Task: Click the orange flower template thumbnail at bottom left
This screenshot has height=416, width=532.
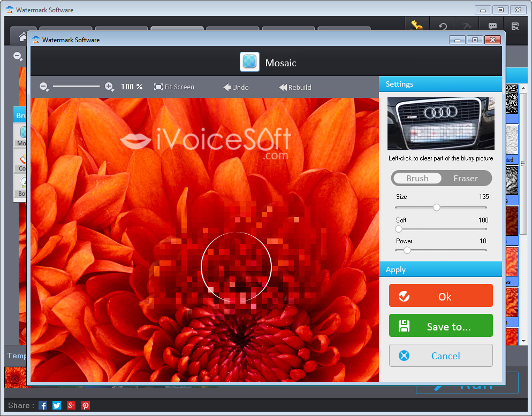Action: (16, 377)
